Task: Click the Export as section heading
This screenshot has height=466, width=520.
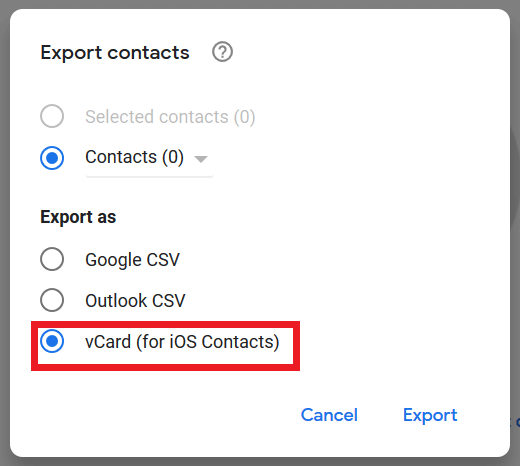Action: point(78,217)
